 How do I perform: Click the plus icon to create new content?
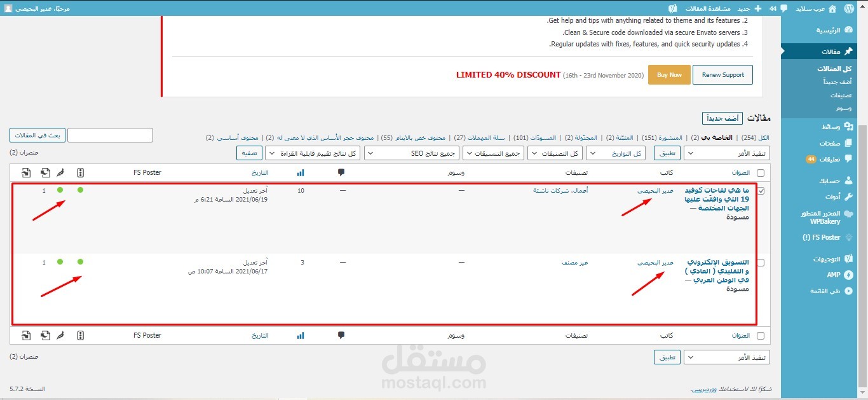757,9
